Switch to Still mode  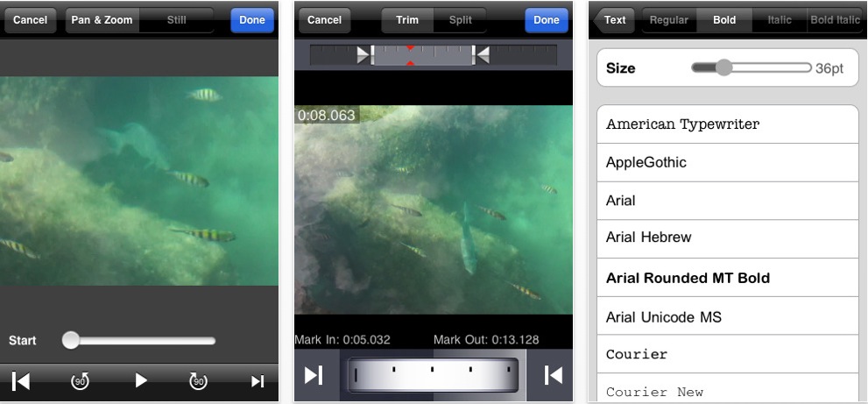click(176, 20)
